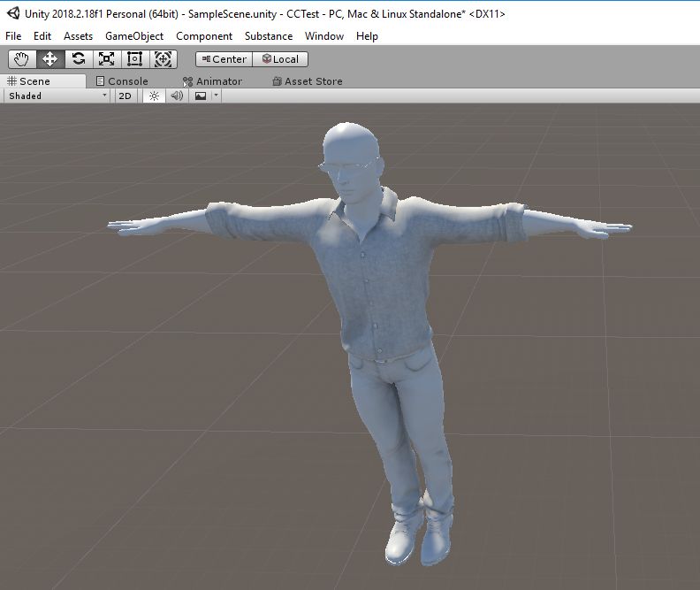
Task: Toggle scene audio speaker icon
Action: tap(177, 96)
